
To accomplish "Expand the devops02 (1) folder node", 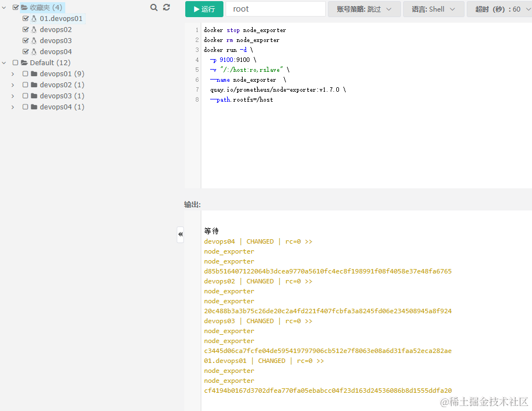I will click(x=13, y=85).
